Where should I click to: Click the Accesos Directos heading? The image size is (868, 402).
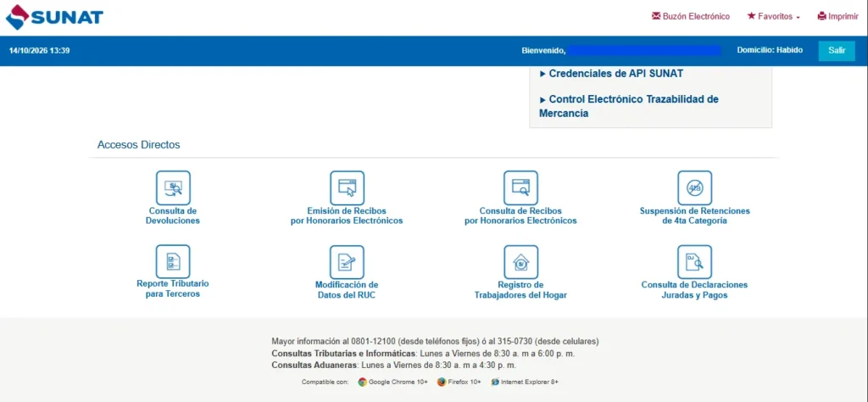[138, 145]
